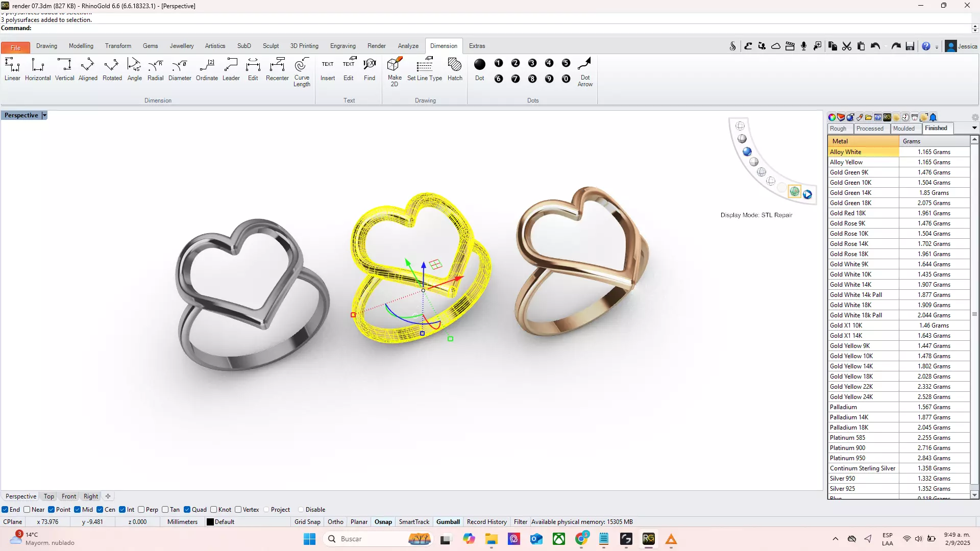The width and height of the screenshot is (980, 551).
Task: Click the blue bell notifications panel icon
Action: pos(933,117)
